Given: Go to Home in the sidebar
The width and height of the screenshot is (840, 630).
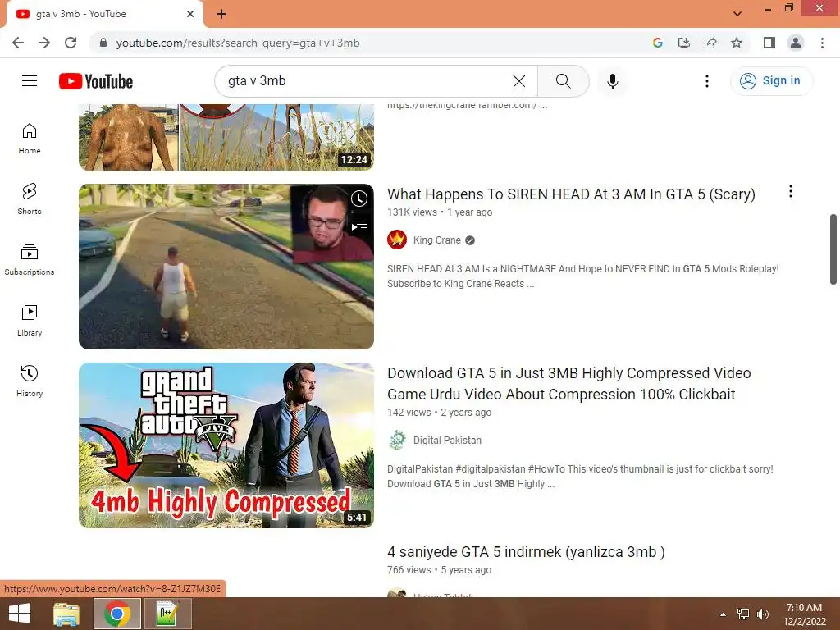Looking at the screenshot, I should 30,139.
